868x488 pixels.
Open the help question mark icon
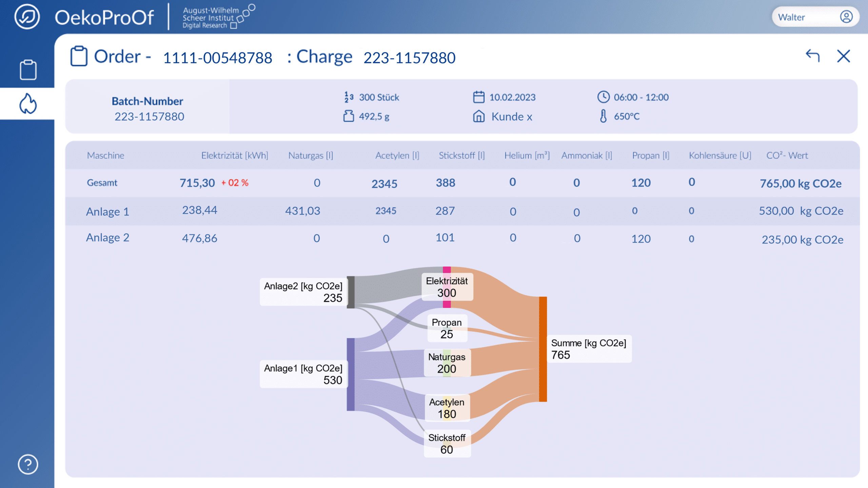(x=28, y=464)
